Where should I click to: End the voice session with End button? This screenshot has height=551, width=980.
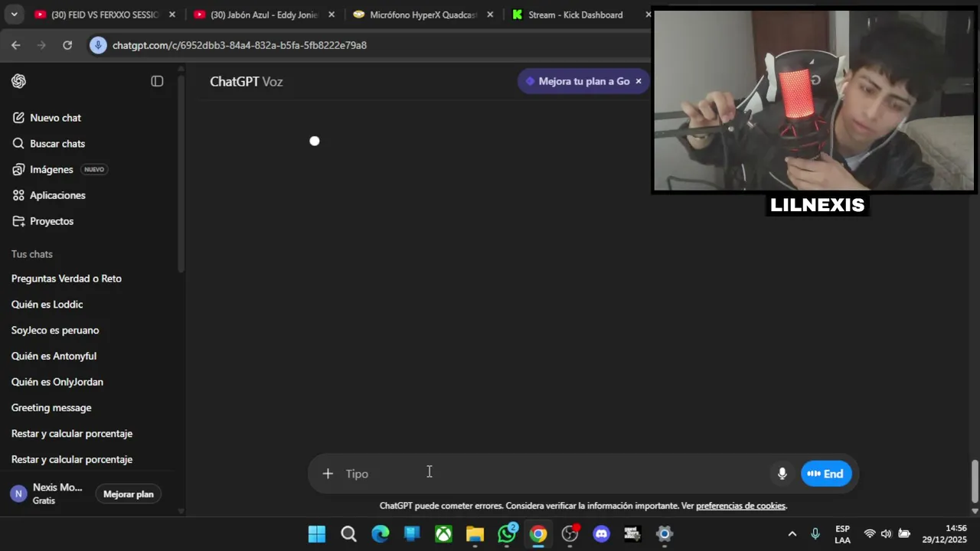(826, 474)
